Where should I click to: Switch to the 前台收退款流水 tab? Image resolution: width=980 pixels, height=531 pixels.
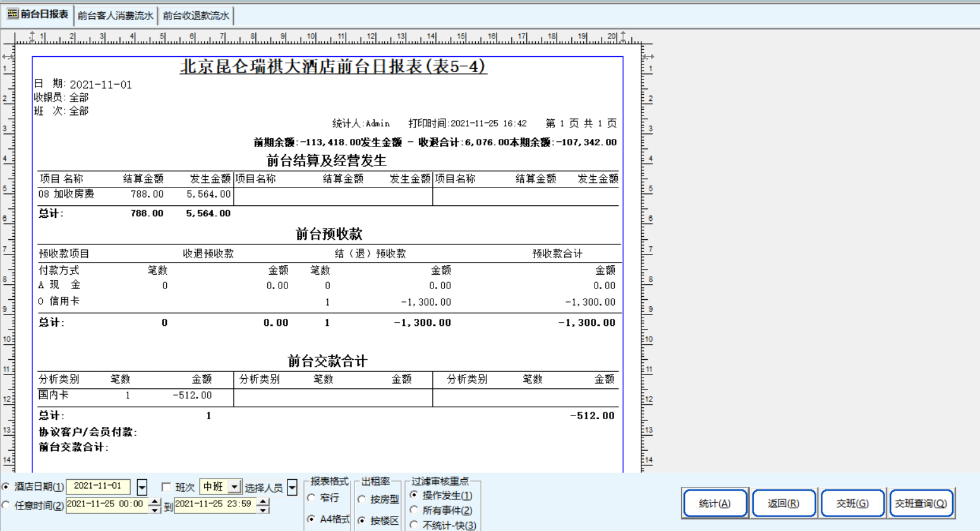pyautogui.click(x=196, y=15)
